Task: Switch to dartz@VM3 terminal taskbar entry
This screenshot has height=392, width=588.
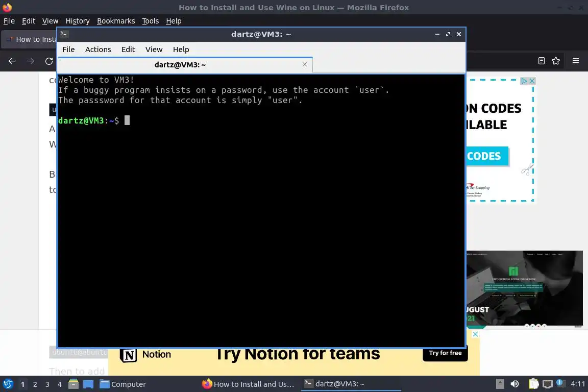Action: pyautogui.click(x=351, y=384)
